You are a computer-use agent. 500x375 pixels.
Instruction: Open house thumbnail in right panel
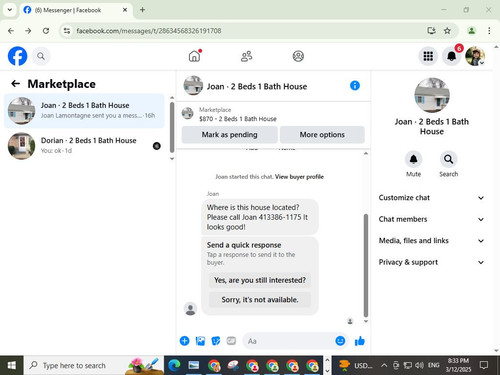(x=432, y=95)
